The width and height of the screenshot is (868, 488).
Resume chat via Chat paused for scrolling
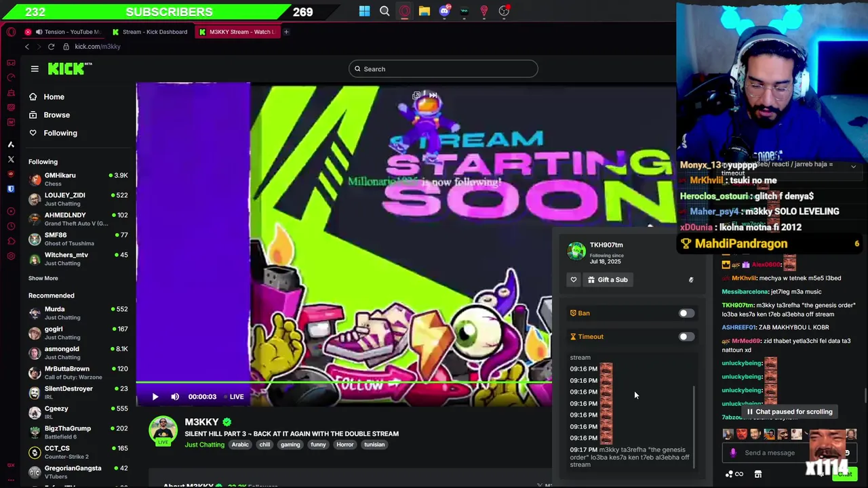(789, 411)
